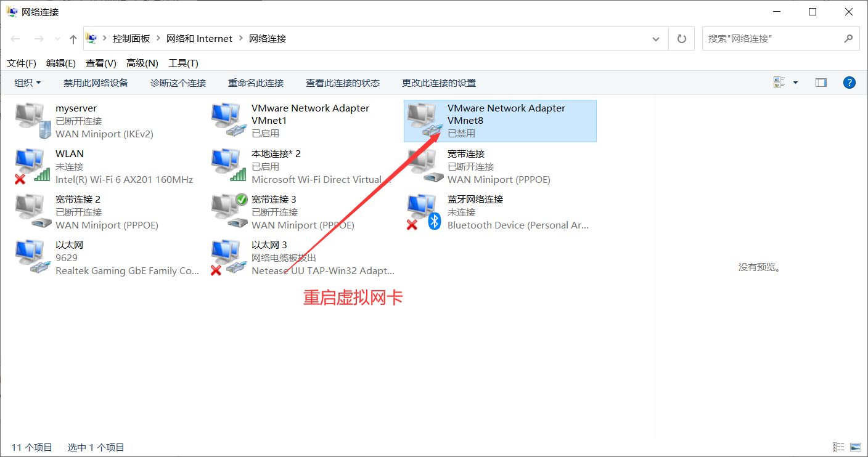
Task: Click 诊断这个连接 button
Action: 178,83
